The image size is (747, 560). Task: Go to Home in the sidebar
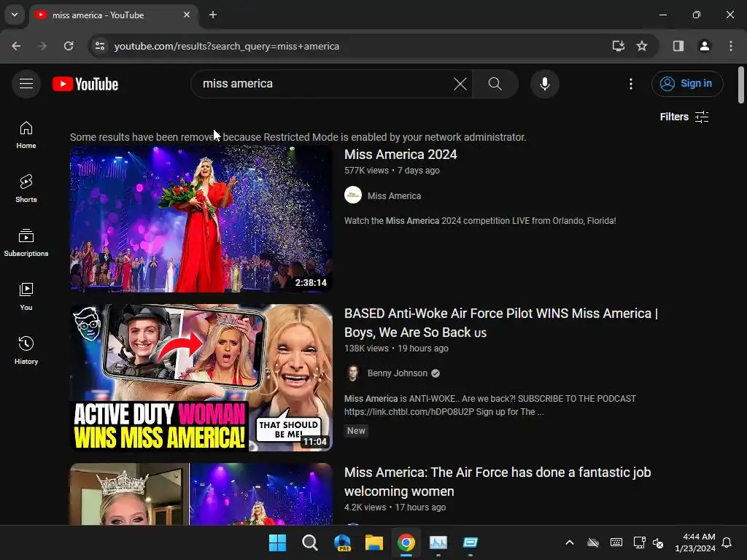pyautogui.click(x=26, y=135)
